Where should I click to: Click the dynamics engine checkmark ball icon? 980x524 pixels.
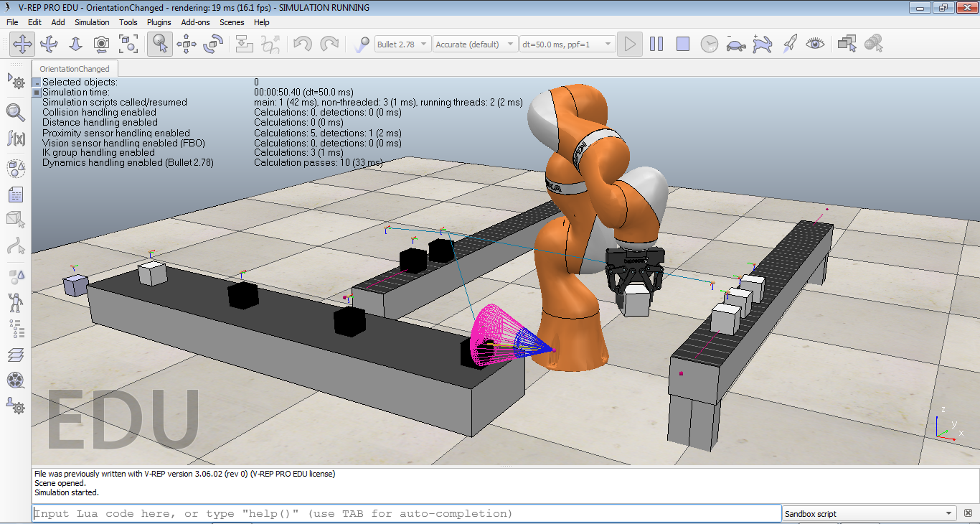pos(362,44)
